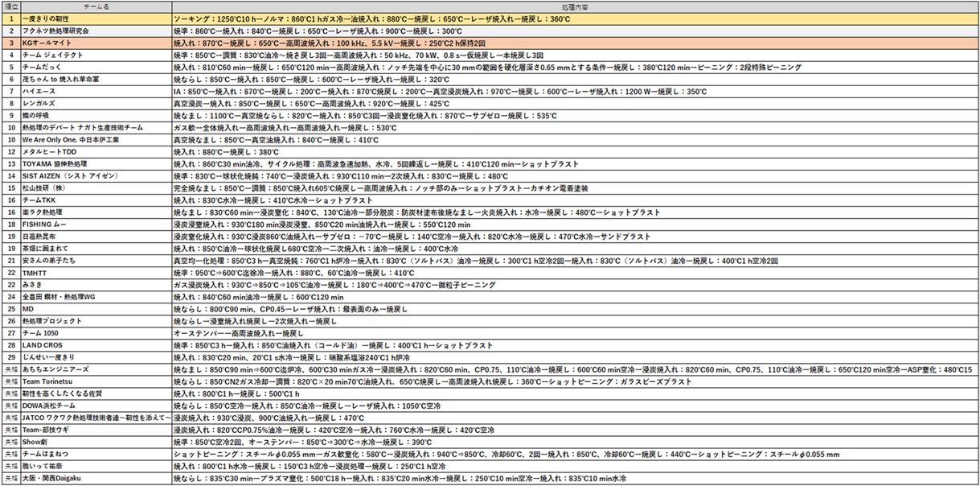Screen dimensions: 980x486
Task: Select the チーム 1050 cell
Action: click(x=96, y=333)
